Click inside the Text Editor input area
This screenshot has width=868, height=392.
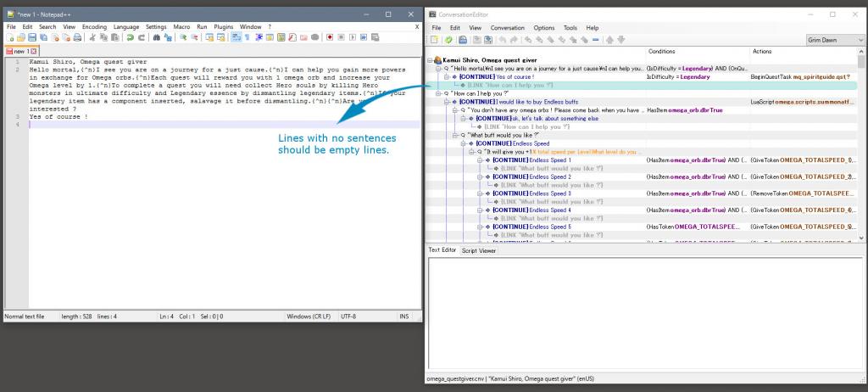[645, 311]
